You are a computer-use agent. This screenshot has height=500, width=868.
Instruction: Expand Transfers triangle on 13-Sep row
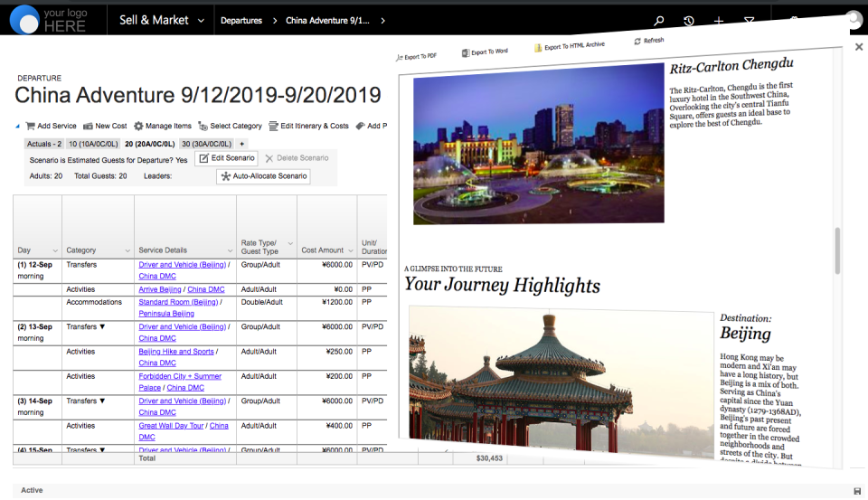pyautogui.click(x=102, y=326)
